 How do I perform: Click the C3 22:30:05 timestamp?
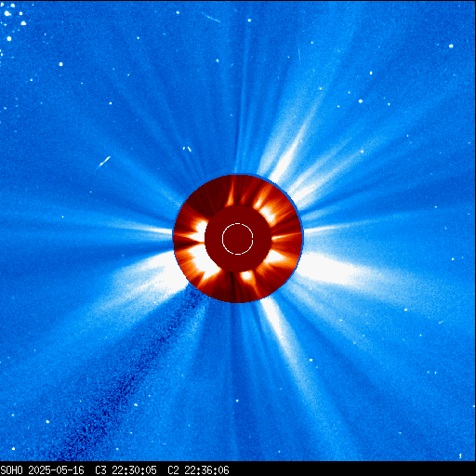pos(126,470)
